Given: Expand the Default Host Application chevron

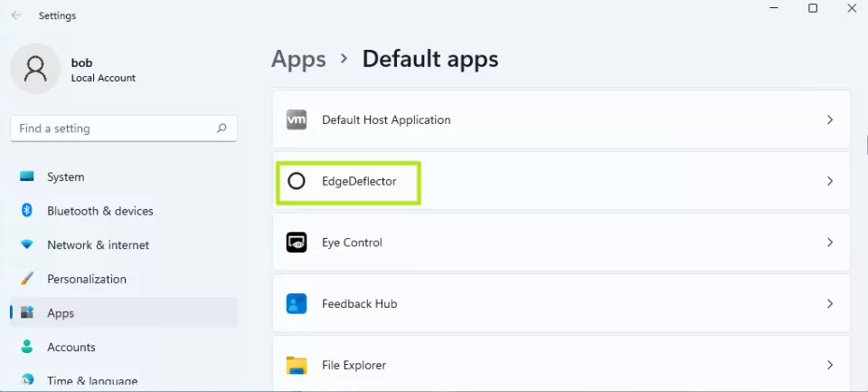Looking at the screenshot, I should pyautogui.click(x=830, y=120).
